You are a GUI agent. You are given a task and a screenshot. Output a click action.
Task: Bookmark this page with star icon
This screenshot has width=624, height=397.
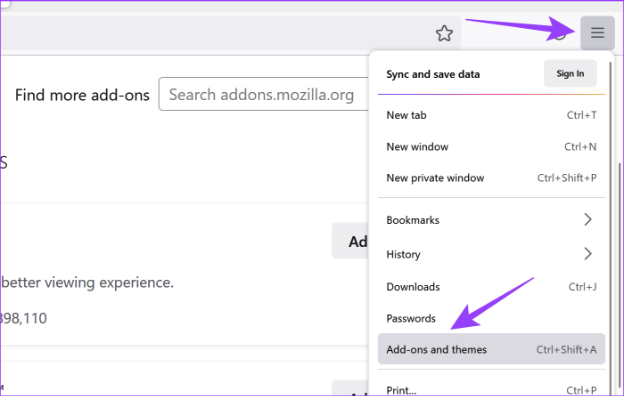pyautogui.click(x=444, y=33)
